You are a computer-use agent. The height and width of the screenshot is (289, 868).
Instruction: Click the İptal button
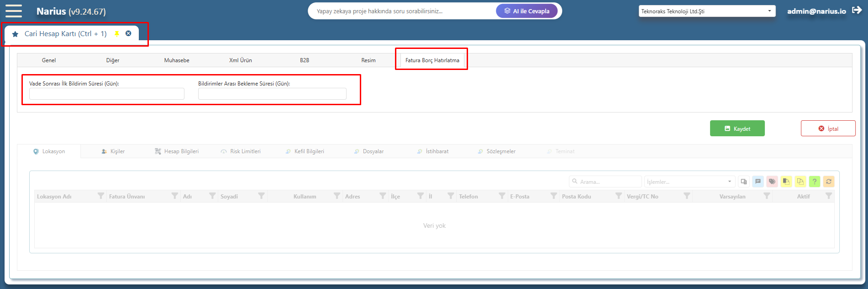point(828,128)
